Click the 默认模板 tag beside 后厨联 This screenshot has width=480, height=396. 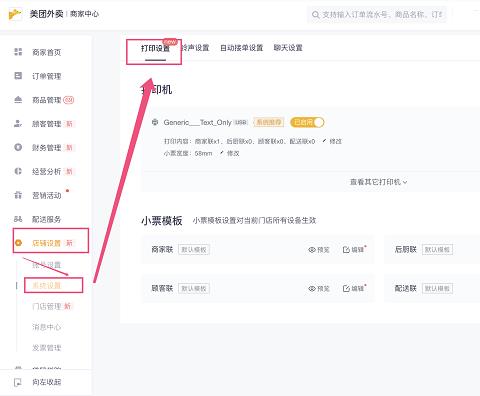tap(437, 249)
